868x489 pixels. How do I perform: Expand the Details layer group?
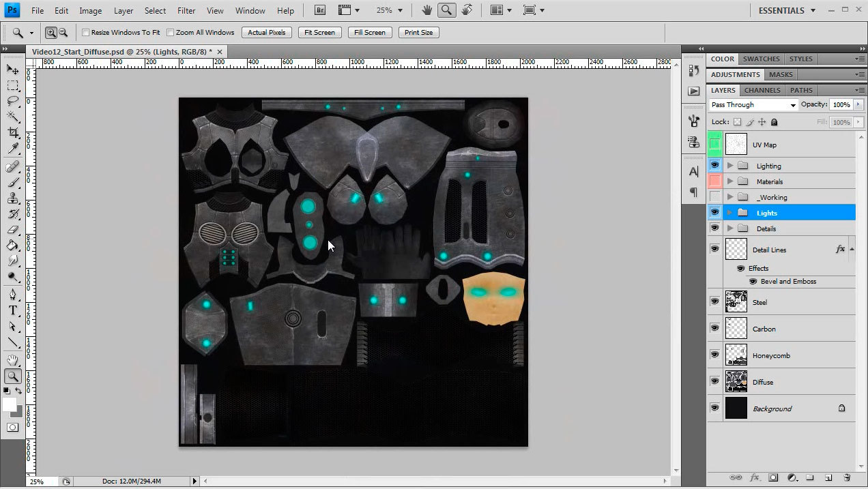[730, 228]
